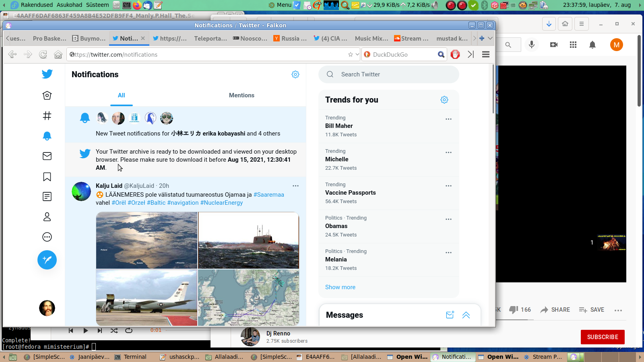Click the Falkon page vertical scrollbar
Image resolution: width=644 pixels, height=362 pixels.
coord(493,88)
